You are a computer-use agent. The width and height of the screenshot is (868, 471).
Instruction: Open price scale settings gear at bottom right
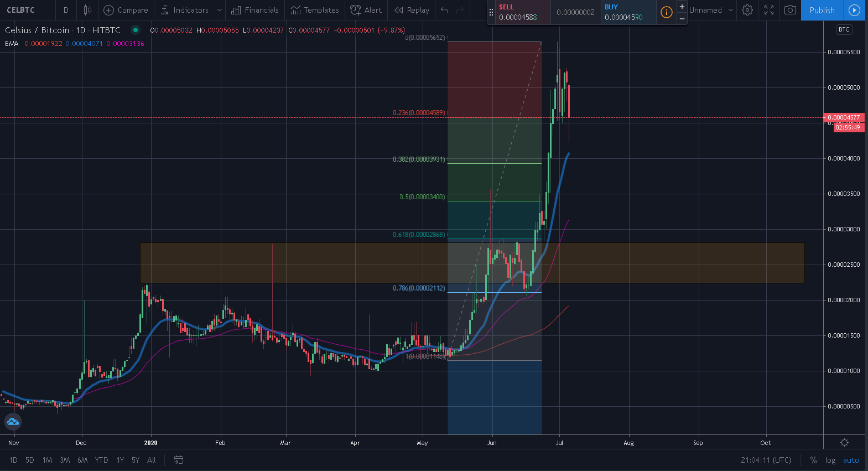click(x=844, y=442)
